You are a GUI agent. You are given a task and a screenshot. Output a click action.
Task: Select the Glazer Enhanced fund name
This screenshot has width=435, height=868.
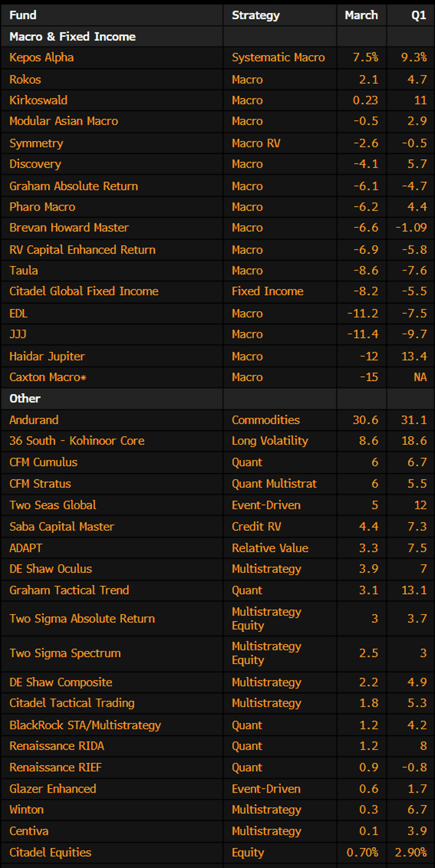pos(53,789)
